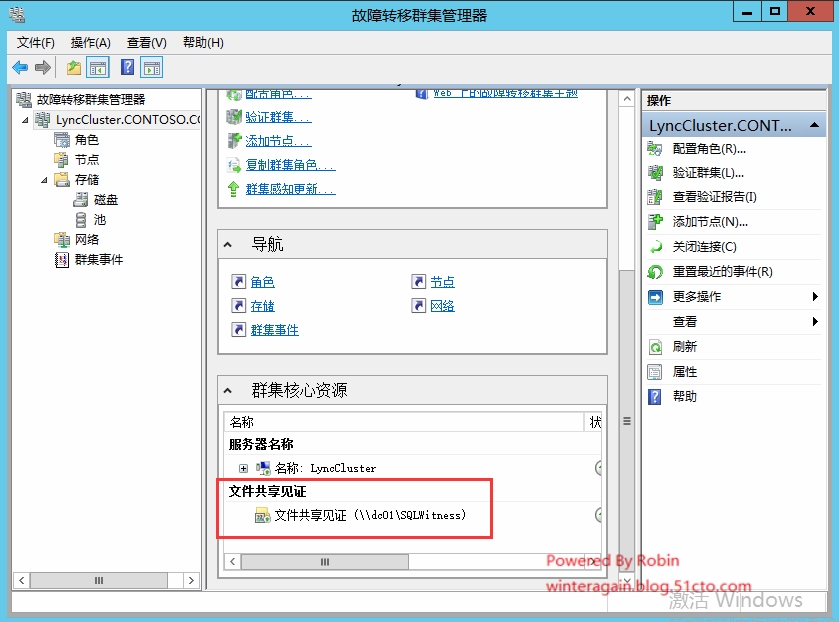This screenshot has width=839, height=622.
Task: Click the Forward arrow toolbar icon
Action: pos(42,67)
